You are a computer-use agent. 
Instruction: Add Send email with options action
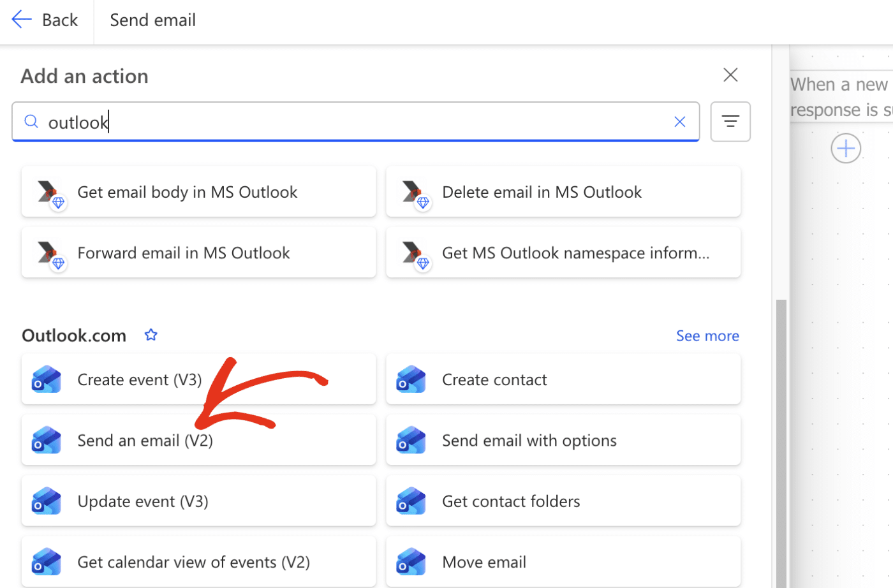pos(563,440)
